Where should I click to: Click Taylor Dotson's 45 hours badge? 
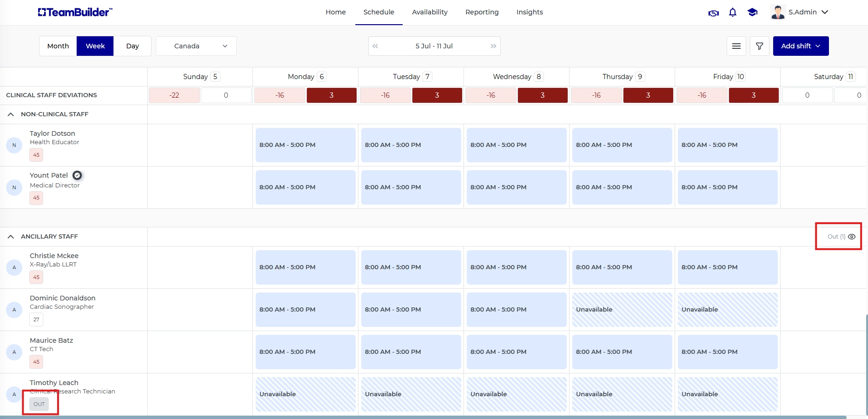click(x=36, y=155)
